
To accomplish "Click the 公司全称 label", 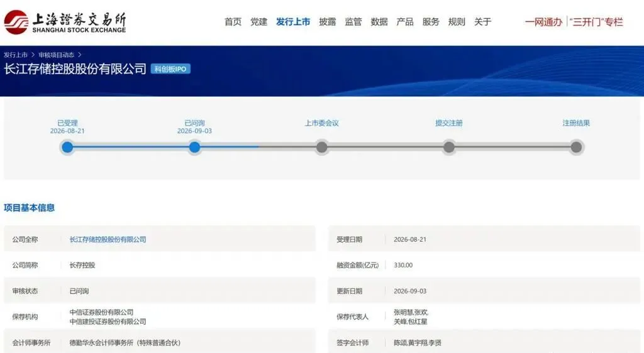I will pyautogui.click(x=25, y=239).
